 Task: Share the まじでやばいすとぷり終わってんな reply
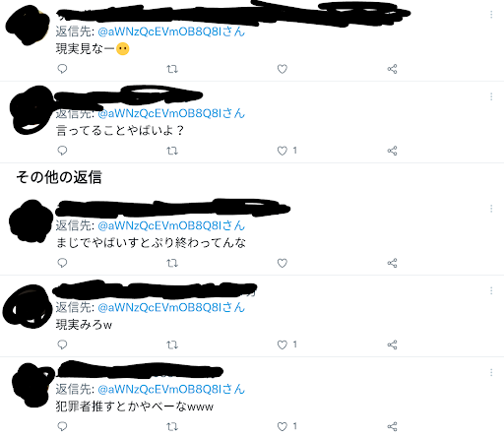pos(392,263)
